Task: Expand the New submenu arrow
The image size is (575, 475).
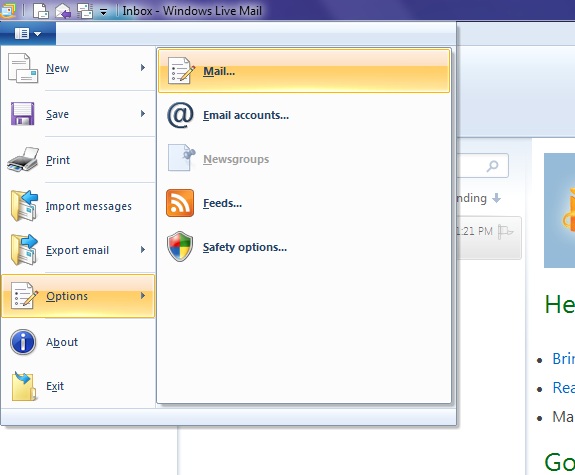Action: pos(143,67)
